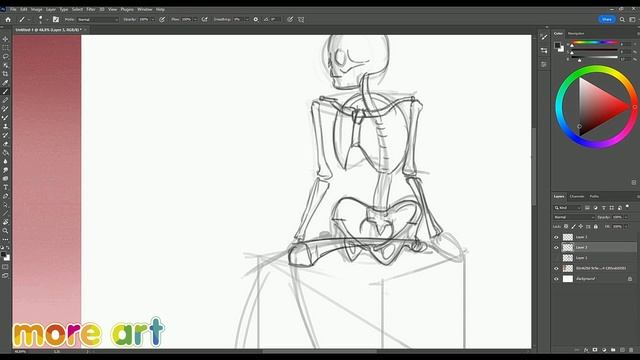Viewport: 640px width, 360px height.
Task: Open the brush Mode dropdown set to Normal
Action: coord(98,20)
